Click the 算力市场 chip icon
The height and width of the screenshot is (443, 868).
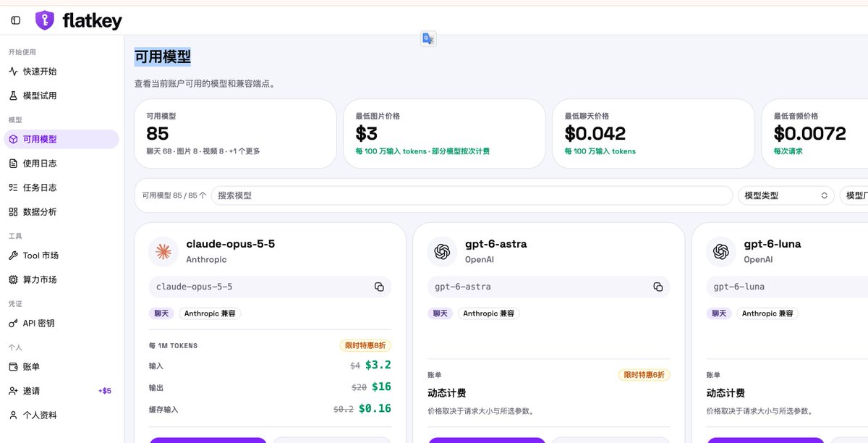tap(13, 279)
